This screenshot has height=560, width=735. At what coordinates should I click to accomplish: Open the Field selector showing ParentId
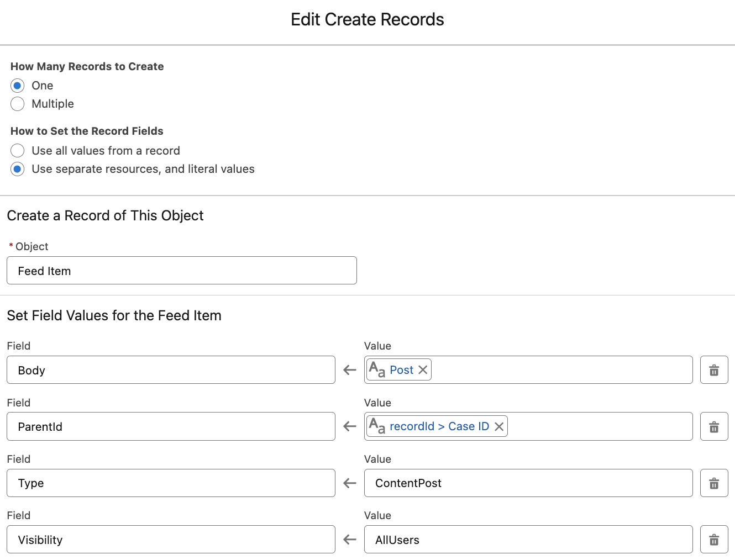click(171, 426)
